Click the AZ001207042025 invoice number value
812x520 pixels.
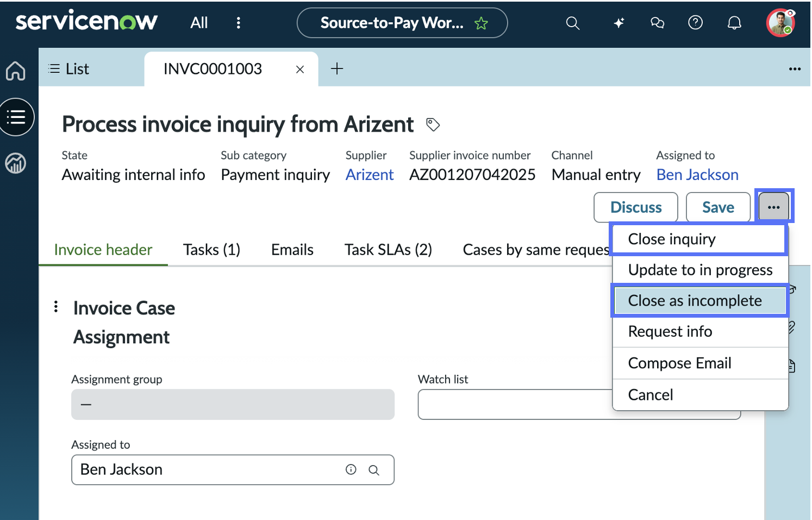pos(472,175)
